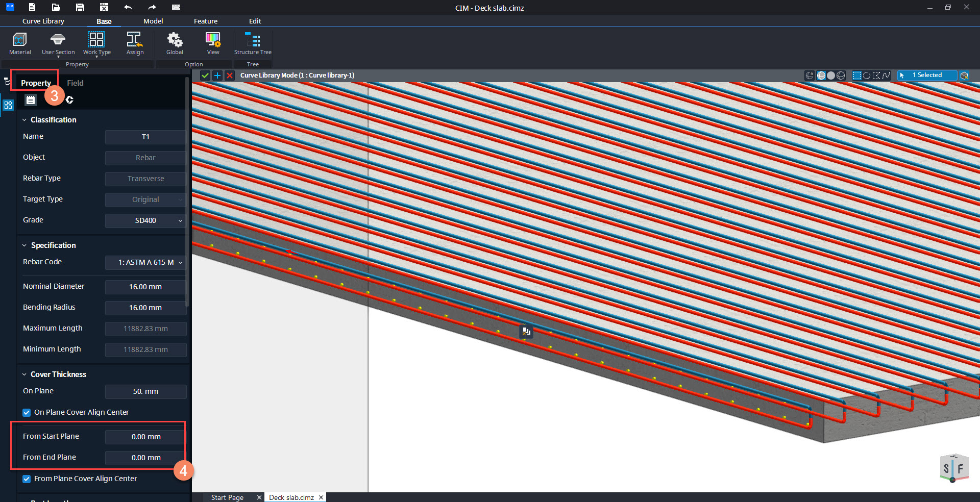
Task: Choose circular selection mode
Action: (867, 76)
